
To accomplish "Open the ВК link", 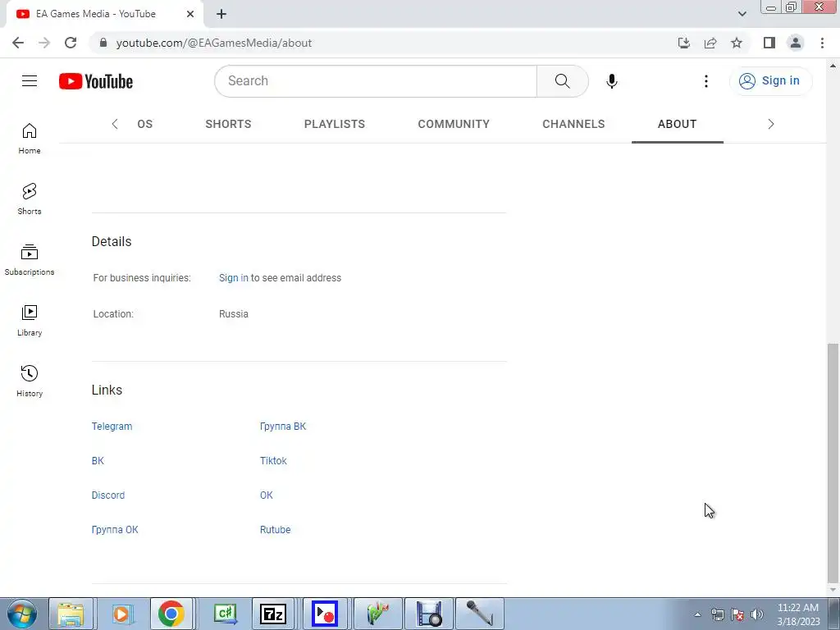I will 98,461.
